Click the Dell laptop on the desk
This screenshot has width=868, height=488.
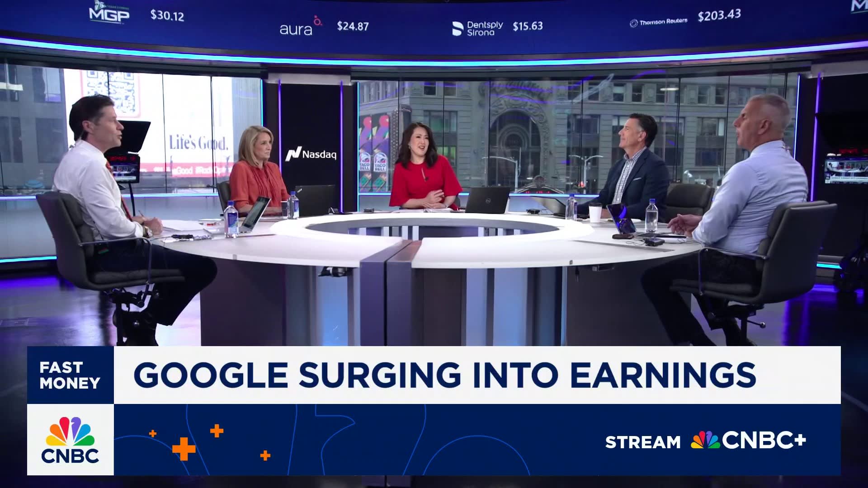coord(487,200)
